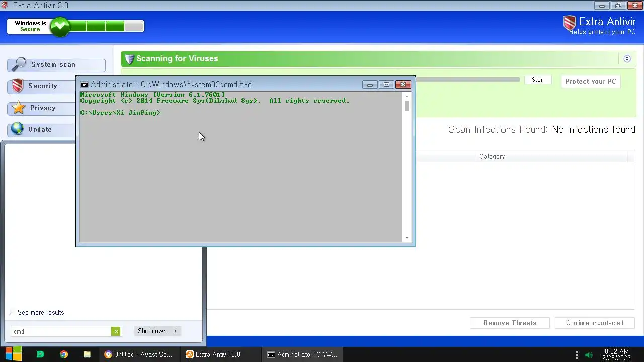Show hidden system tray icons
The width and height of the screenshot is (644, 362).
tap(577, 355)
